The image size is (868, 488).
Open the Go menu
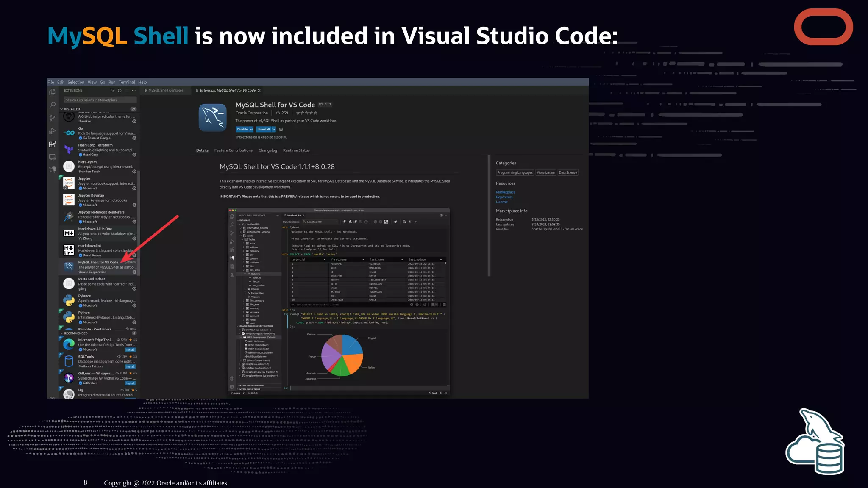tap(103, 82)
